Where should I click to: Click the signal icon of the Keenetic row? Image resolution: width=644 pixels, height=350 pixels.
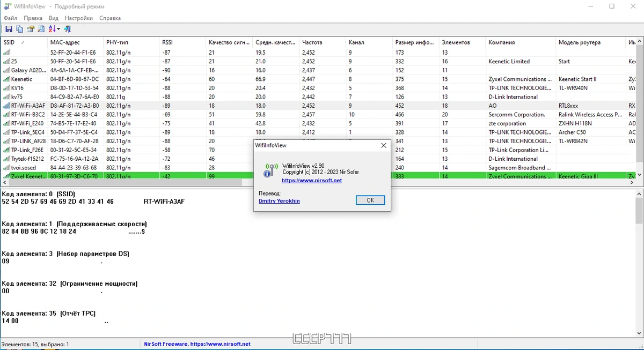coord(6,79)
